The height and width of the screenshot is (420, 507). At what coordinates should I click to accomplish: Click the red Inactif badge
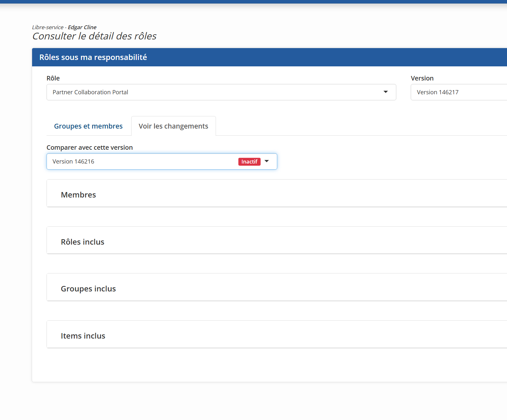coord(249,162)
